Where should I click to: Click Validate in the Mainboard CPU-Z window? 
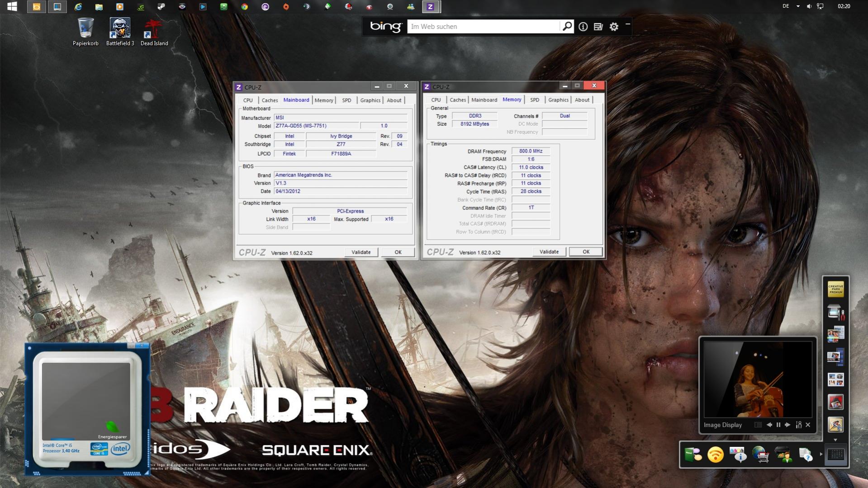tap(361, 252)
